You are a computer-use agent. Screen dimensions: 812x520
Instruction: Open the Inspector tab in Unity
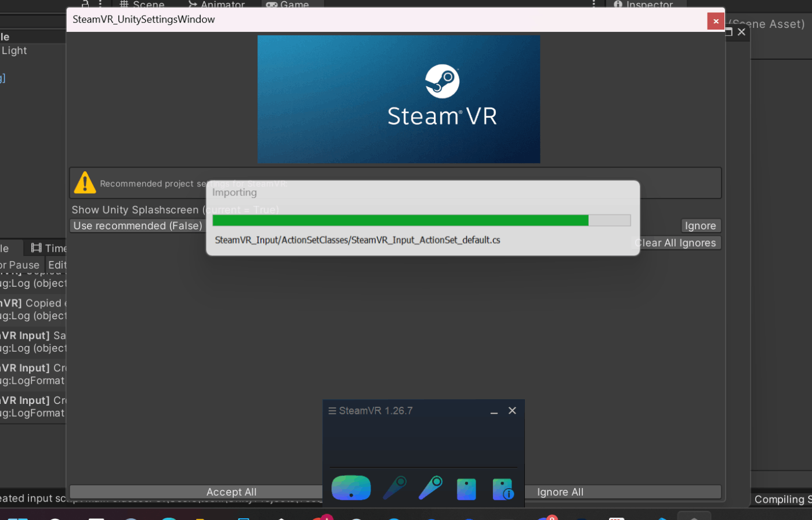(644, 5)
